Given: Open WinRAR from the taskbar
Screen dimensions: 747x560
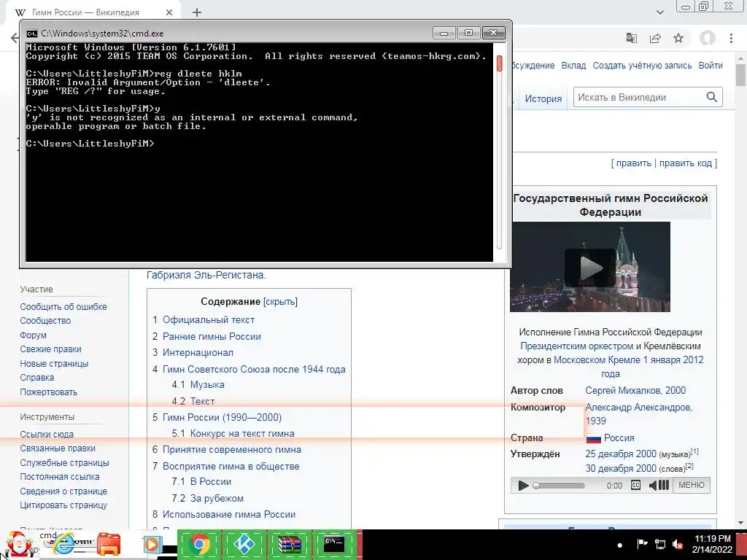Looking at the screenshot, I should (x=289, y=544).
